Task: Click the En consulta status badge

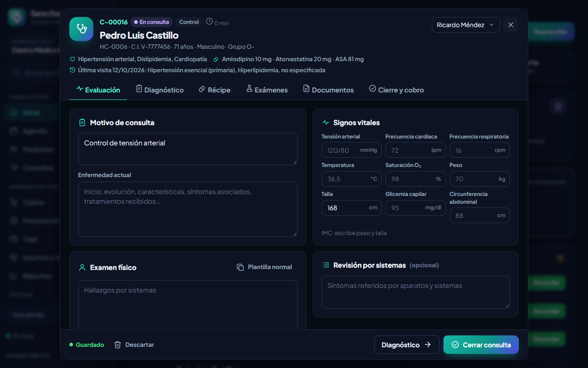Action: pos(152,22)
